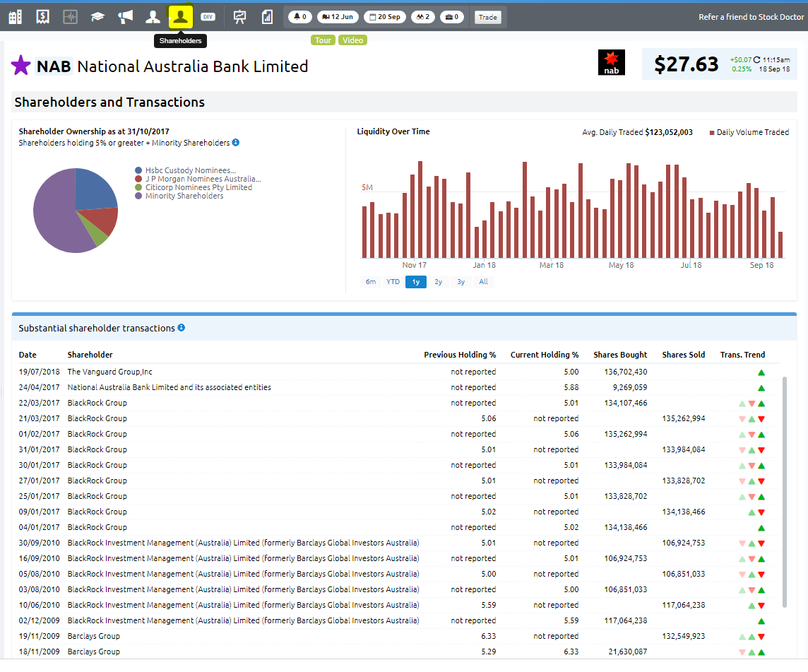Click green trend arrow in 19/07/2018 row
Viewport: 808px width, 672px height.
point(761,372)
